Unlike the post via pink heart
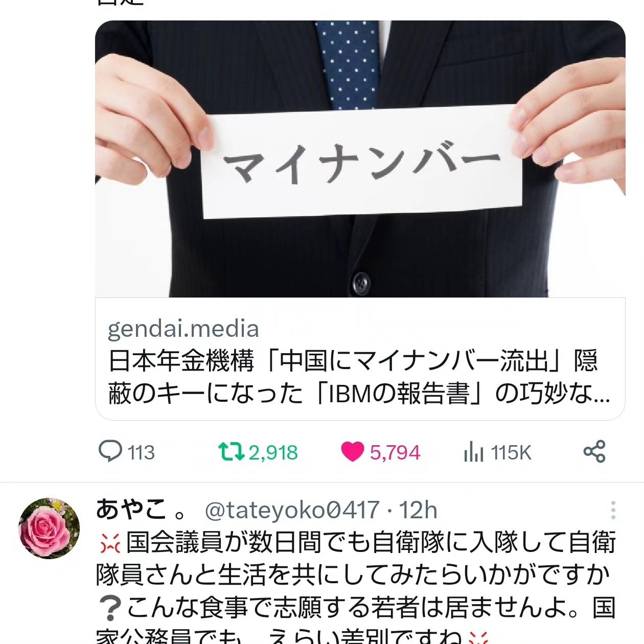The height and width of the screenshot is (644, 644). click(352, 452)
